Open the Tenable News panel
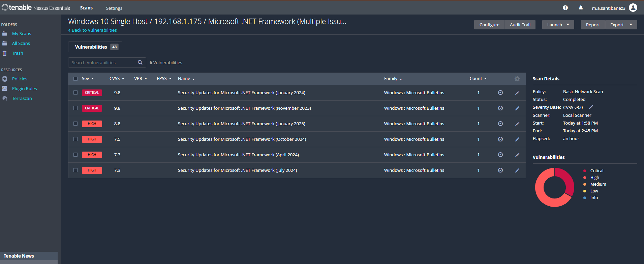The image size is (644, 264). pyautogui.click(x=29, y=256)
